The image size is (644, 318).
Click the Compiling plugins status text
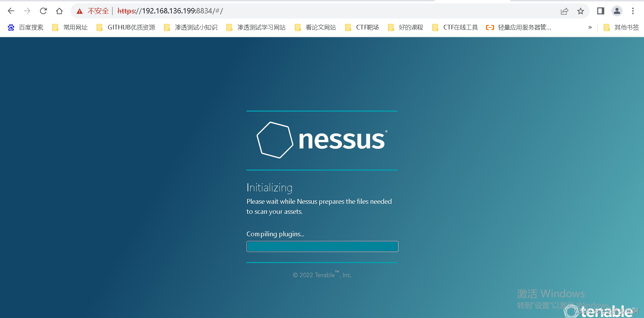[x=275, y=234]
